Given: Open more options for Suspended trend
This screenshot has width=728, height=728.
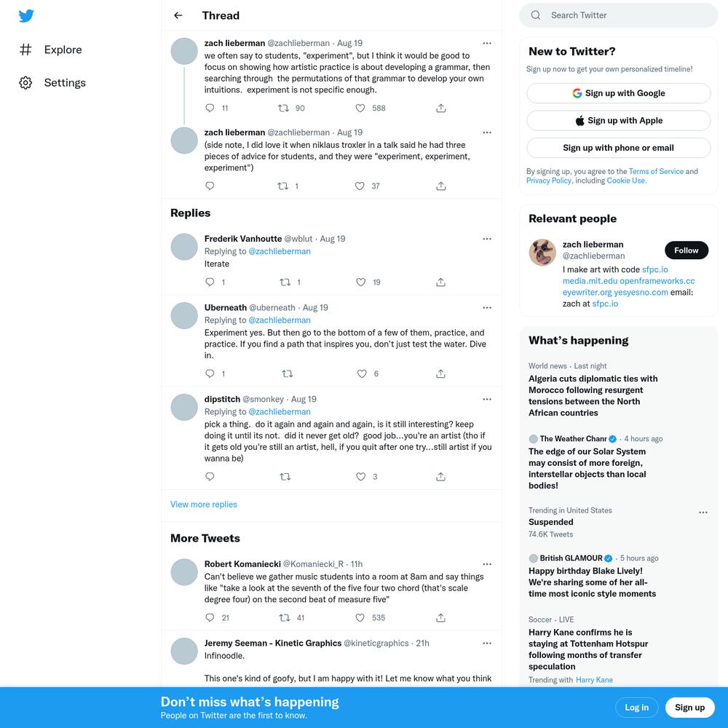Looking at the screenshot, I should 703,512.
